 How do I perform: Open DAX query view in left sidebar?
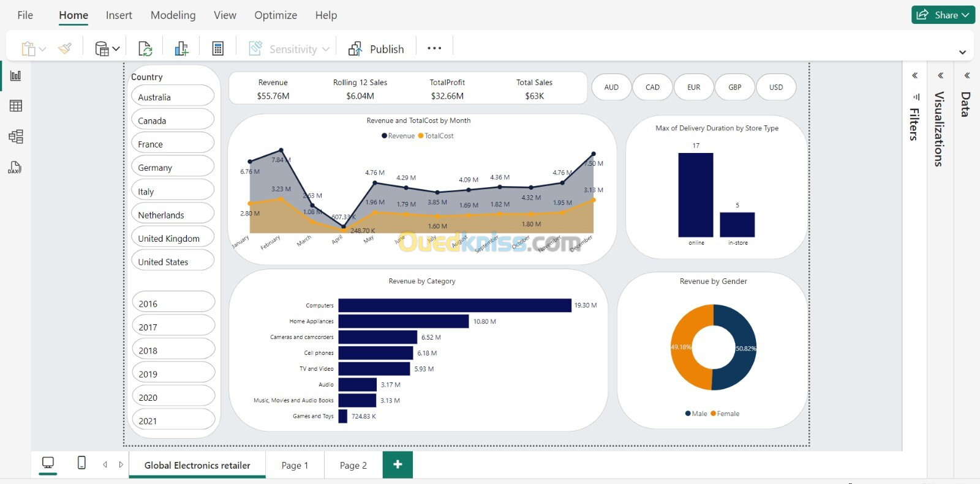15,167
